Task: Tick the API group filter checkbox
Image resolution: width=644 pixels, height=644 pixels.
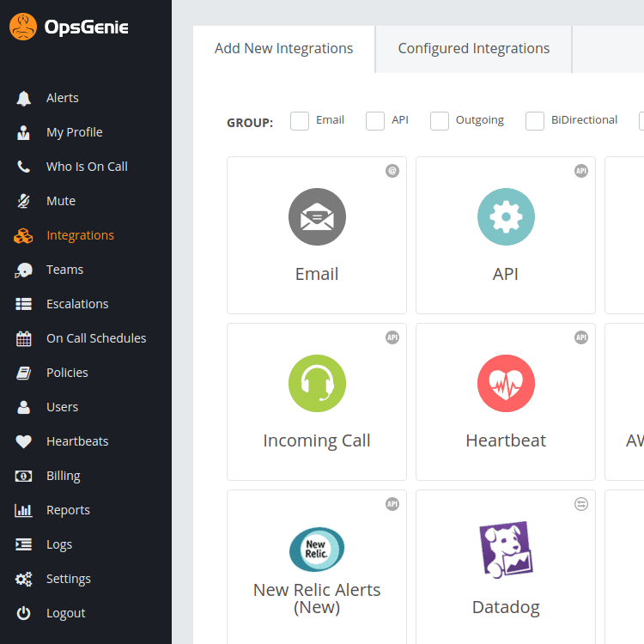Action: [x=375, y=121]
